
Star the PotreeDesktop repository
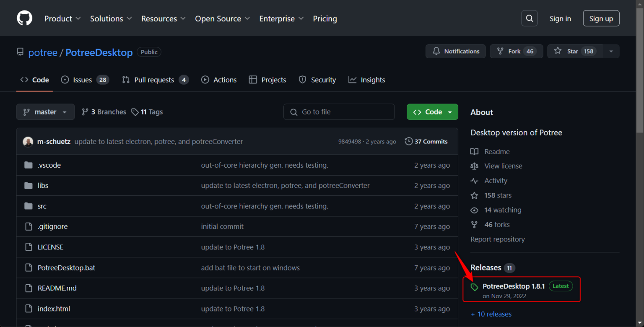[575, 51]
